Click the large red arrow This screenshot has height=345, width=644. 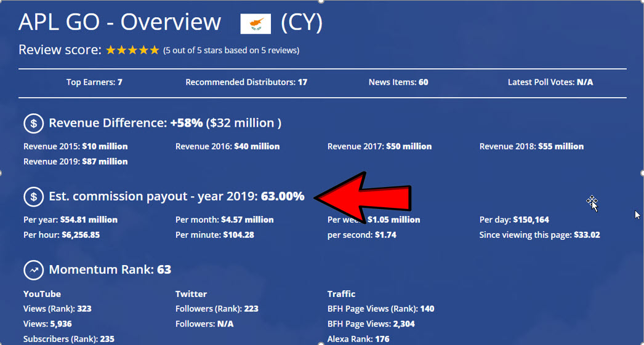click(363, 198)
